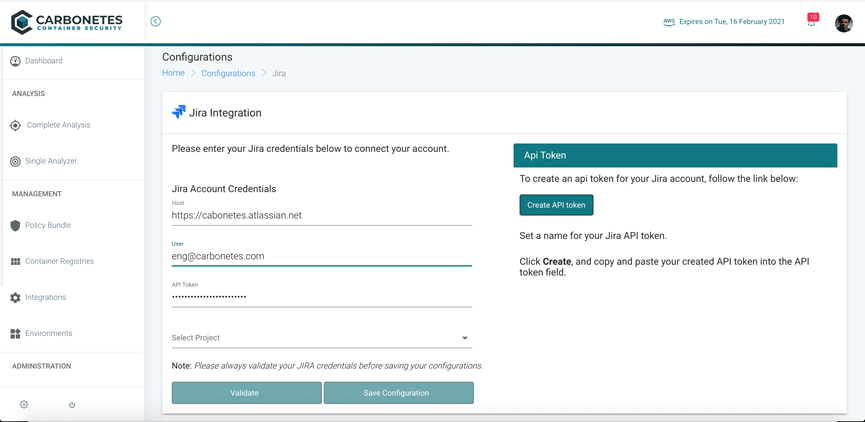Click the Single Analyzer icon
The image size is (865, 422).
[15, 161]
